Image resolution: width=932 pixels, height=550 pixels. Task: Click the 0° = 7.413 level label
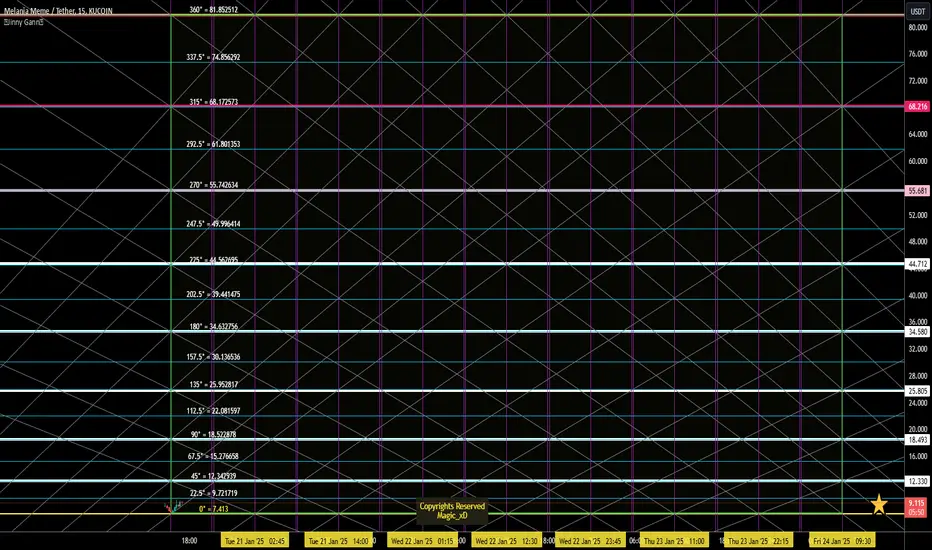(214, 509)
